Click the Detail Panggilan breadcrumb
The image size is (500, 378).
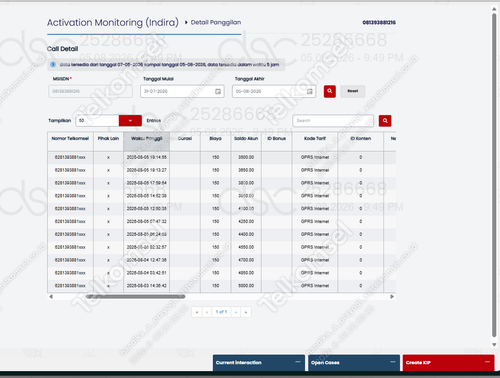pos(216,22)
